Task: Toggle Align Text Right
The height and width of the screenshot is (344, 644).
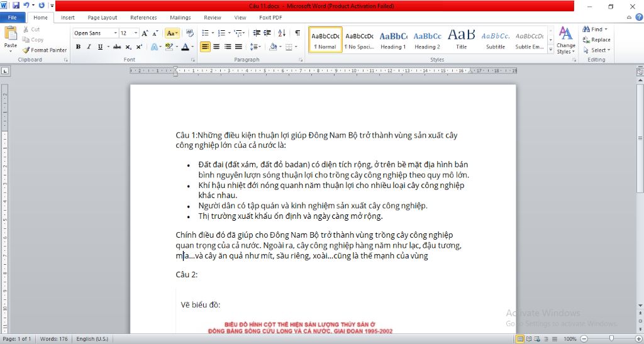Action: coord(228,47)
